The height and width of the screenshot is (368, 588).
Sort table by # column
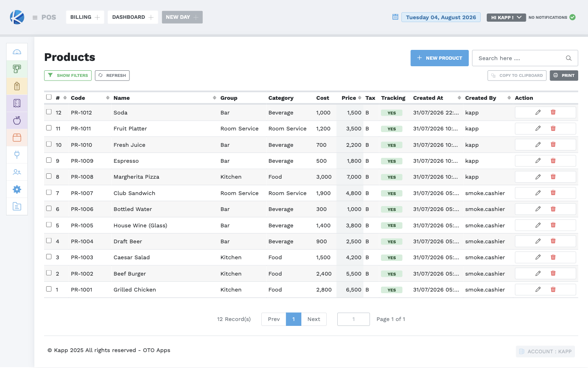61,98
